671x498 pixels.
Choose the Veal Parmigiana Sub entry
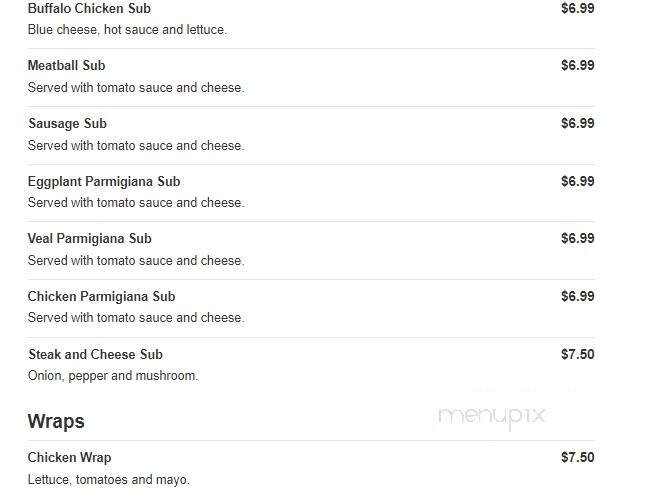(x=89, y=239)
